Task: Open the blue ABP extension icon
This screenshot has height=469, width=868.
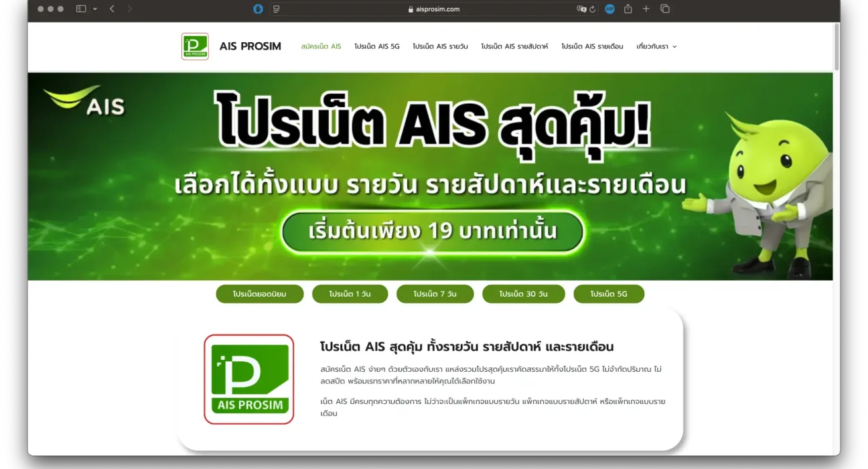Action: click(x=609, y=9)
